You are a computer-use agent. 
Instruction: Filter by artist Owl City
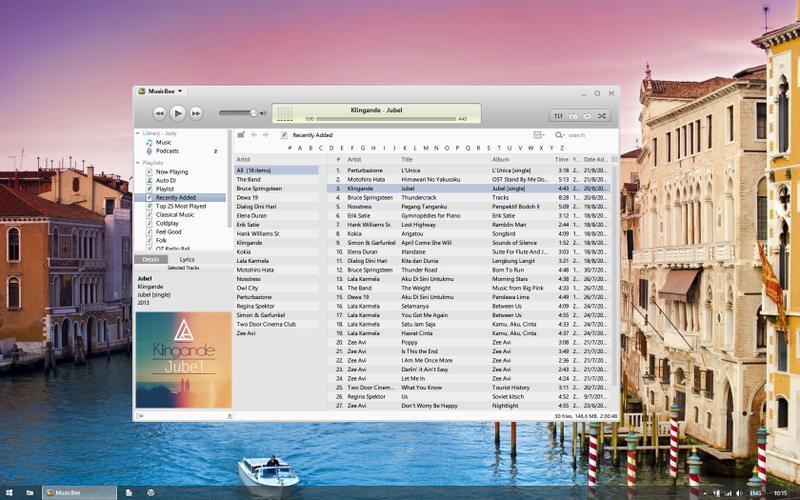click(277, 288)
